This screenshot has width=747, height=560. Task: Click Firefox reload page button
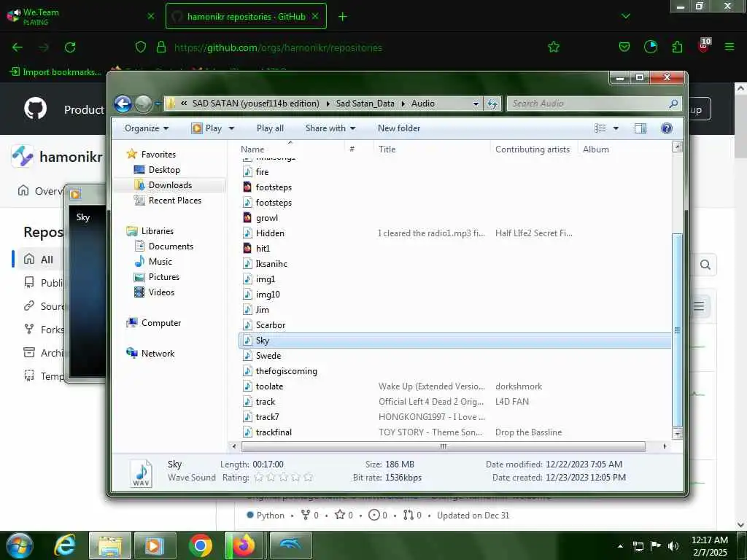click(x=70, y=47)
